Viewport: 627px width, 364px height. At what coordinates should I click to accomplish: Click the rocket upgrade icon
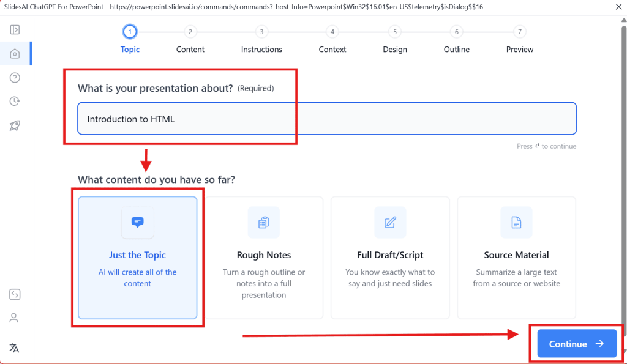(x=15, y=125)
